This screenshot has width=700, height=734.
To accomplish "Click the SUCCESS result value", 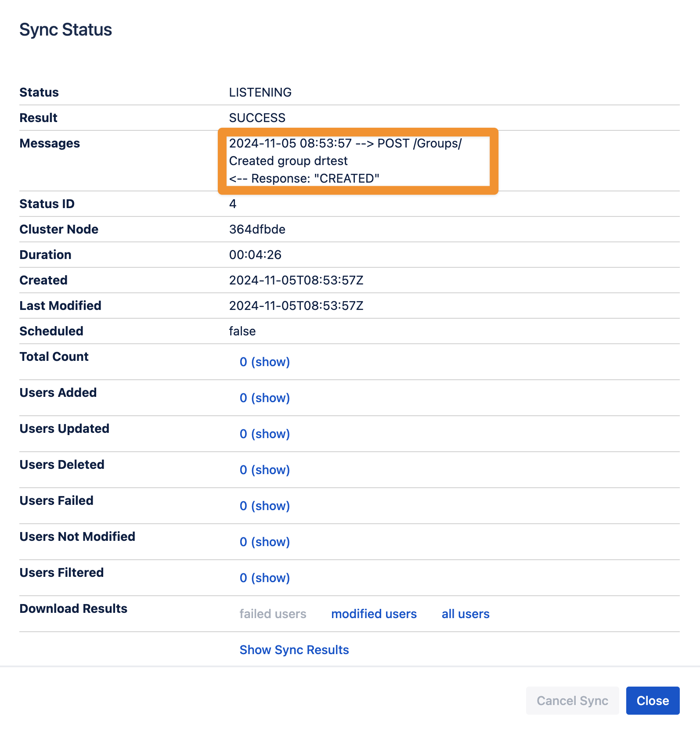I will pos(257,118).
